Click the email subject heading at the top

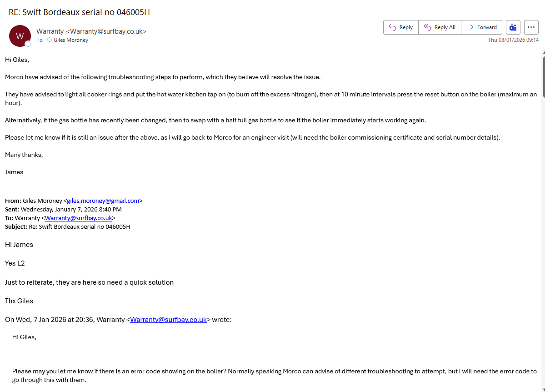pyautogui.click(x=79, y=12)
